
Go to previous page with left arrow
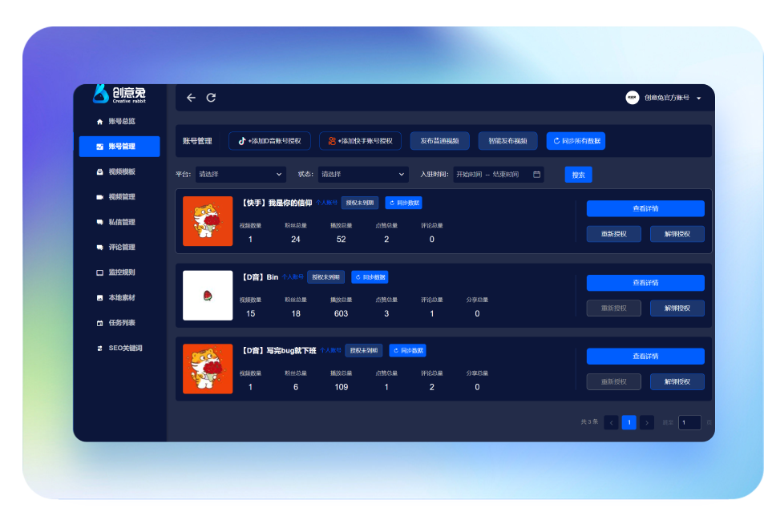(611, 422)
